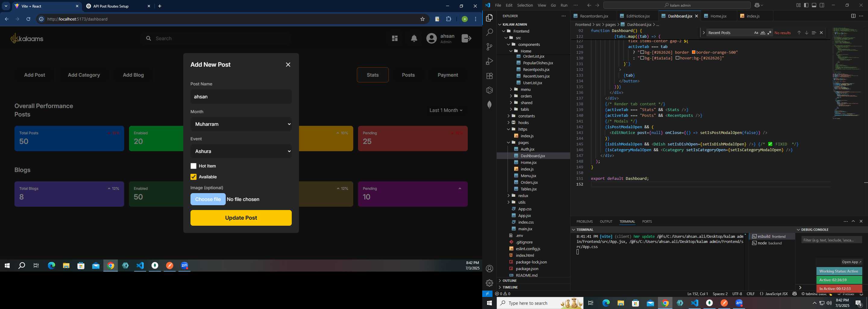Open Chrome extensions puzzle icon
The image size is (868, 309).
[449, 19]
